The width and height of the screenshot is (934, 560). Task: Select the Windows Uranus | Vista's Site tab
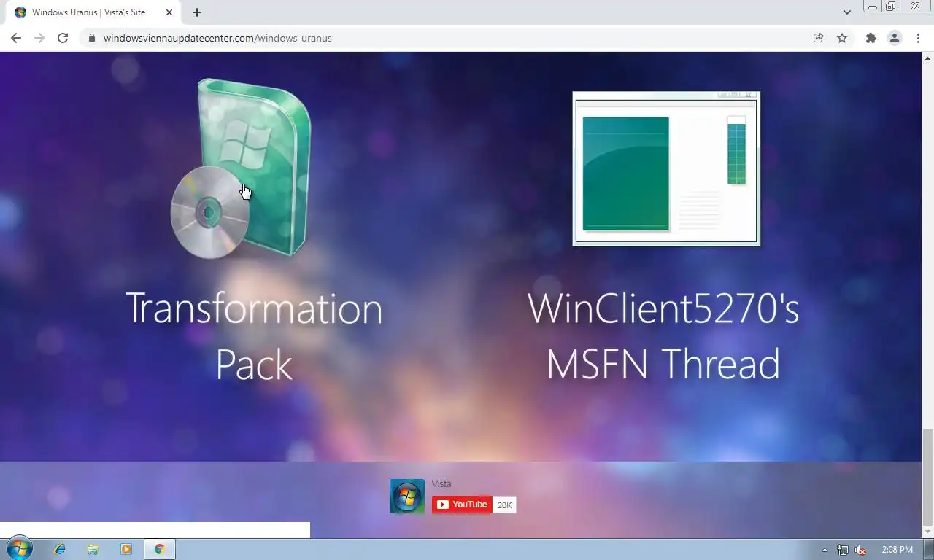[x=93, y=12]
